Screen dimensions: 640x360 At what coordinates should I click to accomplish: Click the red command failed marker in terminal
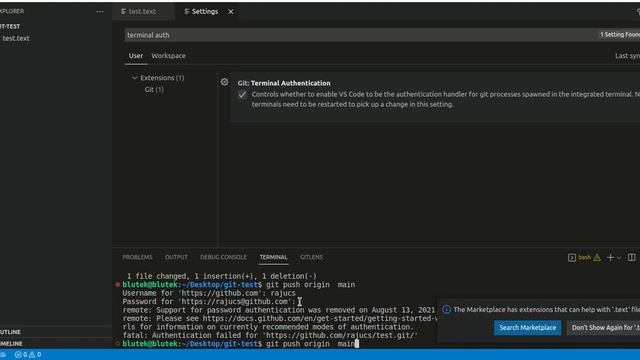click(x=118, y=284)
